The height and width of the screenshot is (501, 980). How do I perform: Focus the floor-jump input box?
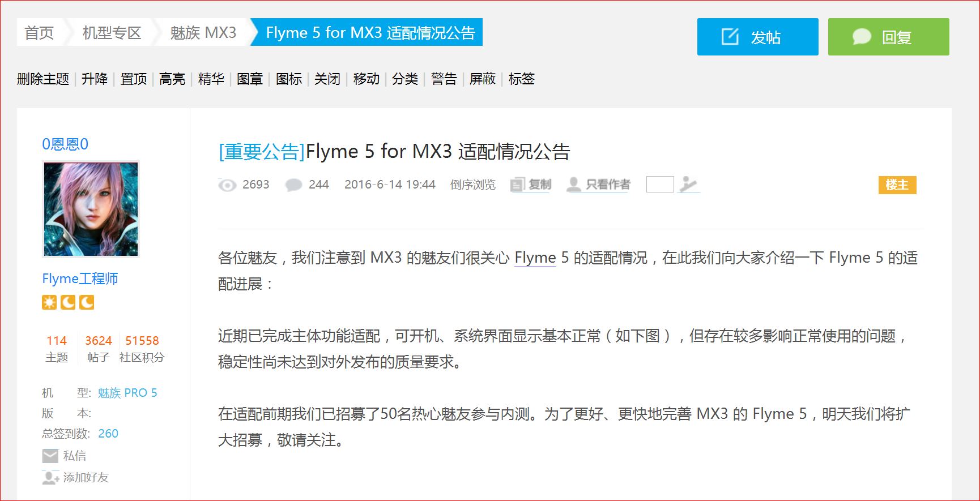coord(660,185)
